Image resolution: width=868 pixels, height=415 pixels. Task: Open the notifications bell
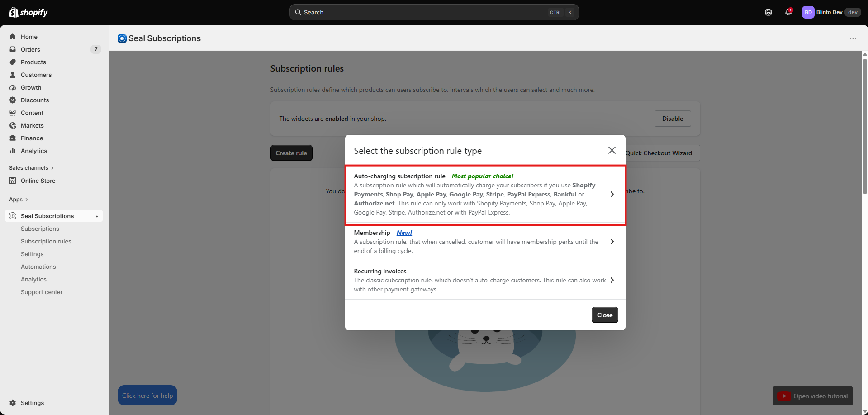pos(788,12)
